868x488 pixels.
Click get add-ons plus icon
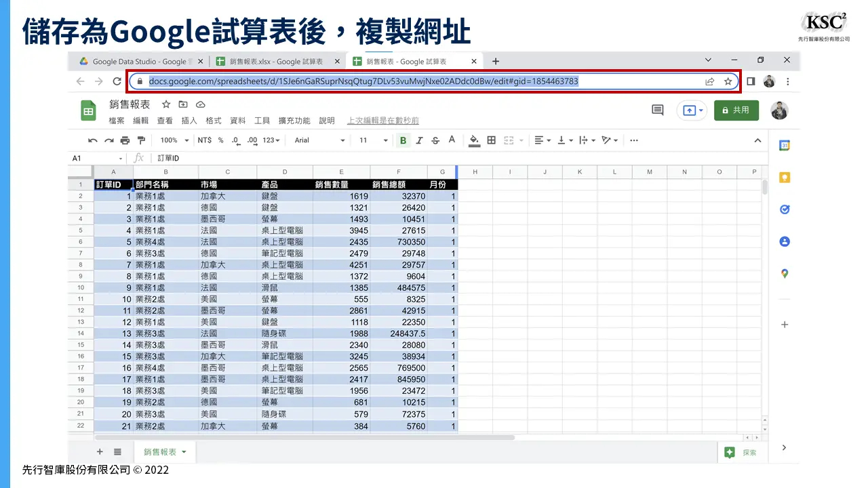785,325
